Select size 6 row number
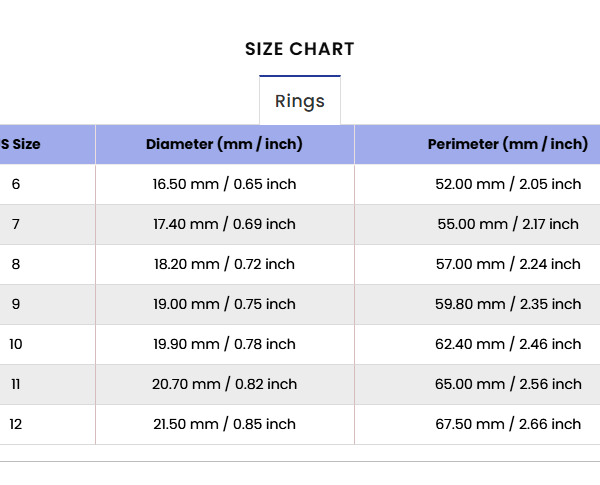The image size is (600, 485). (x=16, y=184)
